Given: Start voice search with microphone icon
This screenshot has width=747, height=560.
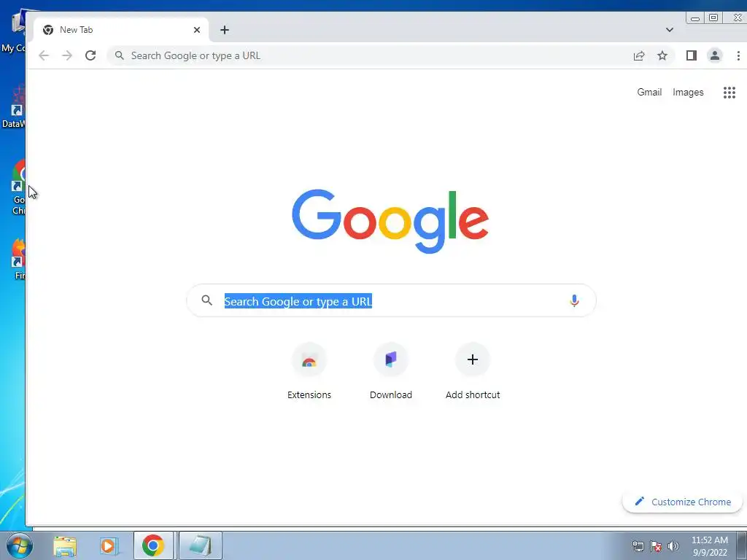Looking at the screenshot, I should (x=575, y=300).
